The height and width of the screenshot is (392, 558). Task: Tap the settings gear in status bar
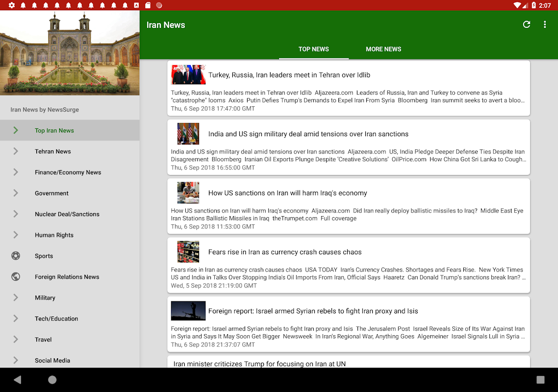coord(12,5)
